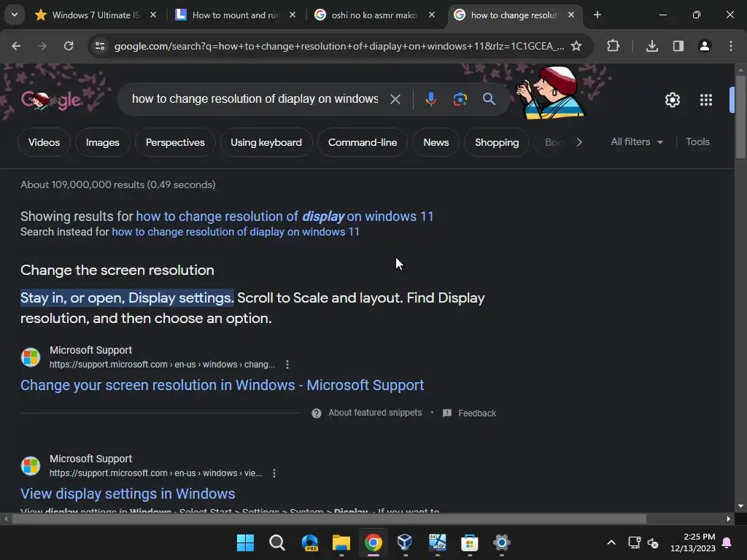The image size is (747, 560).
Task: Open more options for the 'View display settings' result
Action: pos(274,472)
